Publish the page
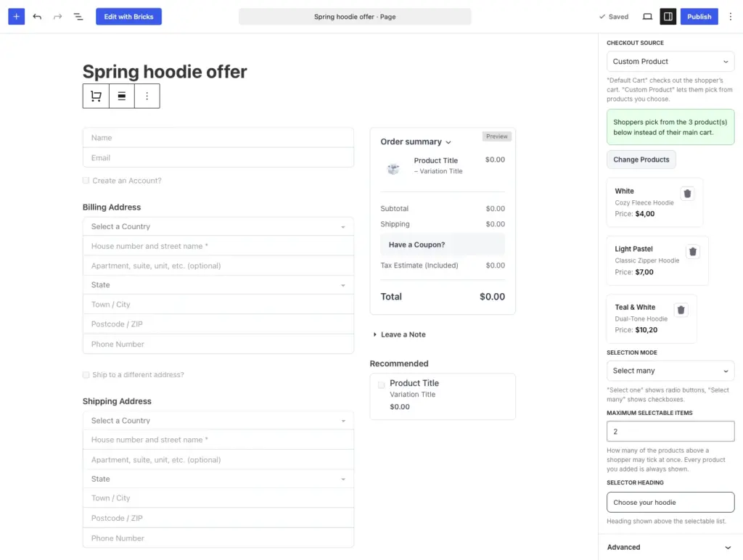 [699, 17]
